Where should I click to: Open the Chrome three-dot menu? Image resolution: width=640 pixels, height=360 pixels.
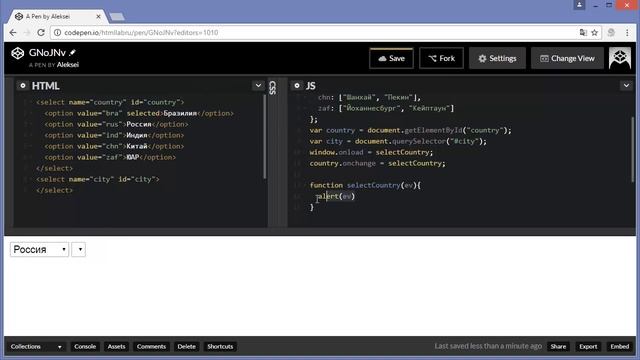[627, 33]
